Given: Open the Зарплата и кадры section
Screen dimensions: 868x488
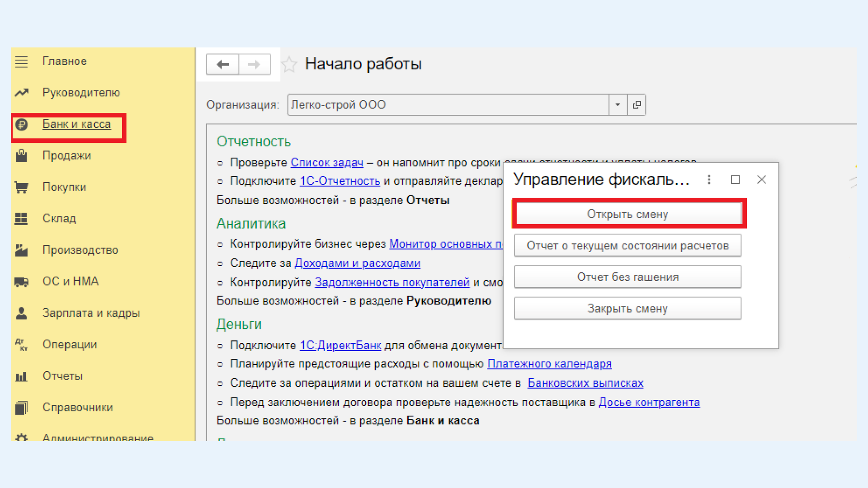Looking at the screenshot, I should (91, 313).
